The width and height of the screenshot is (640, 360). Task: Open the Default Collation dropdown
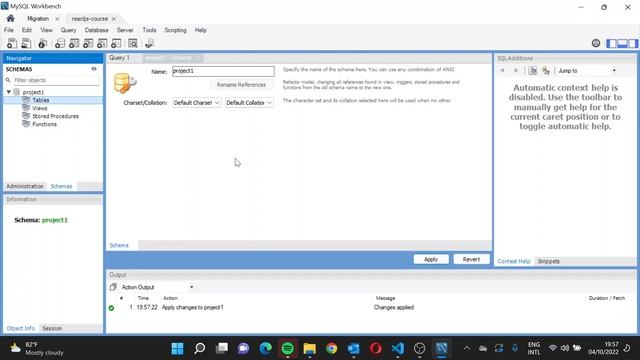[x=249, y=102]
